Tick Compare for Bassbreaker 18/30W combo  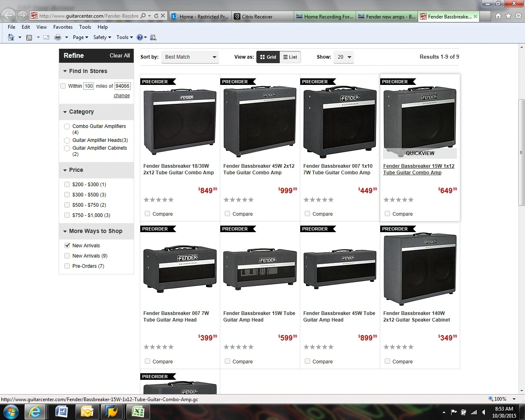148,214
